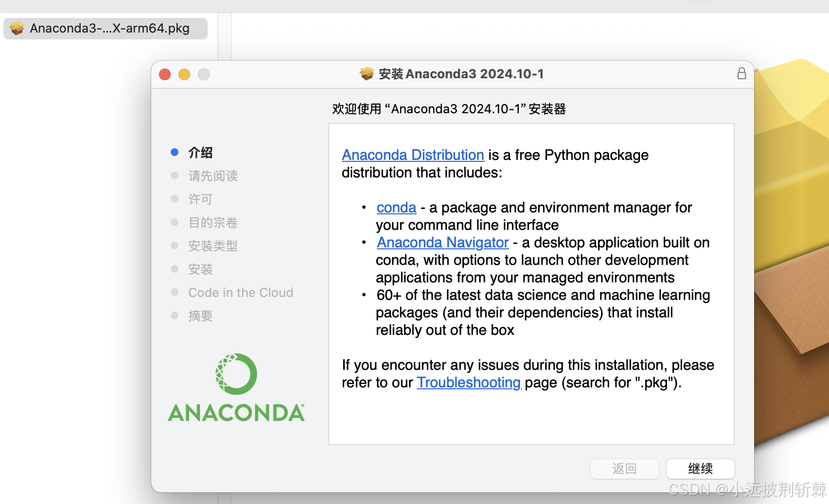Click the 继续 (Continue) button
The width and height of the screenshot is (829, 504).
click(x=700, y=469)
